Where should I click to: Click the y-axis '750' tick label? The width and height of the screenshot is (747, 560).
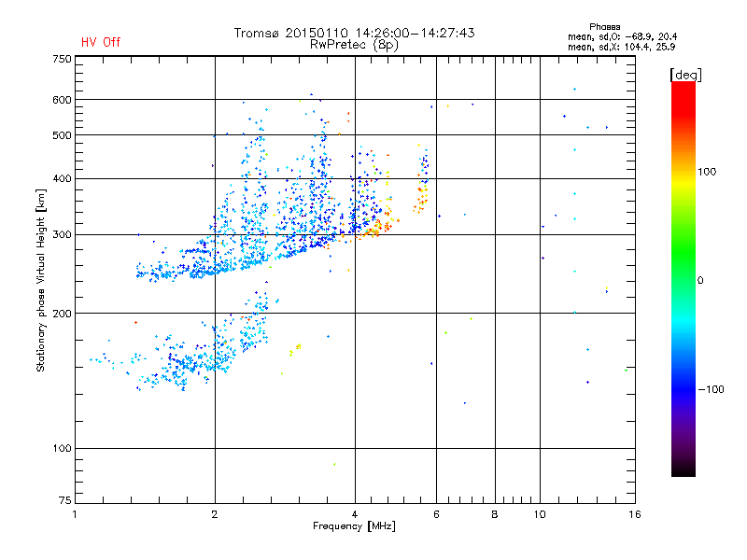pos(62,59)
